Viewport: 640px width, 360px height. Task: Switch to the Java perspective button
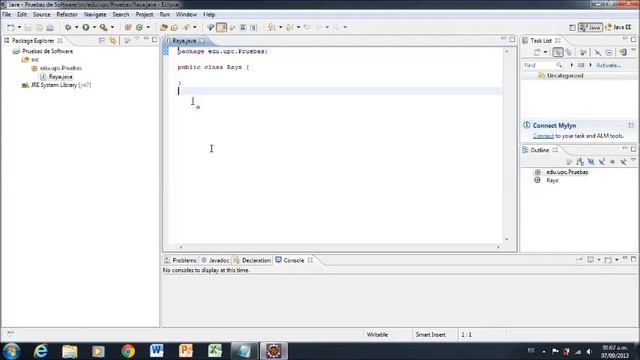click(x=590, y=27)
